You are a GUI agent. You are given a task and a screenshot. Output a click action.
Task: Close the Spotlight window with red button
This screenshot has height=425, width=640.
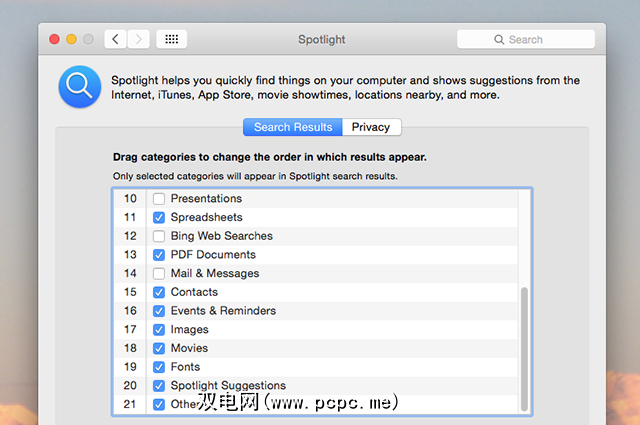pyautogui.click(x=54, y=39)
